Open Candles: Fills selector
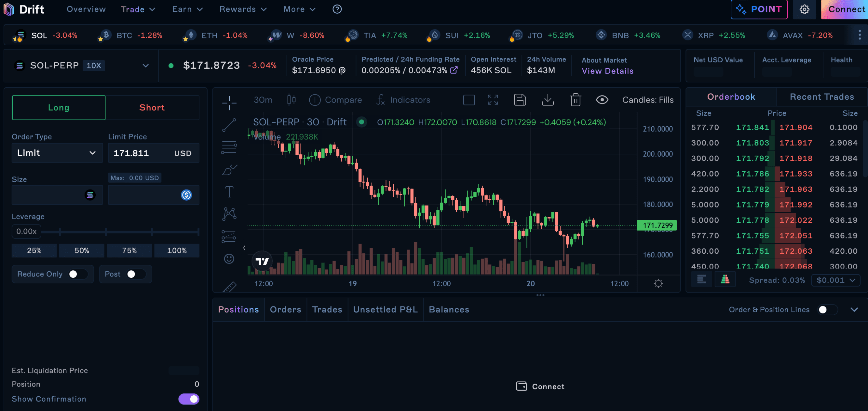868x411 pixels. click(648, 100)
